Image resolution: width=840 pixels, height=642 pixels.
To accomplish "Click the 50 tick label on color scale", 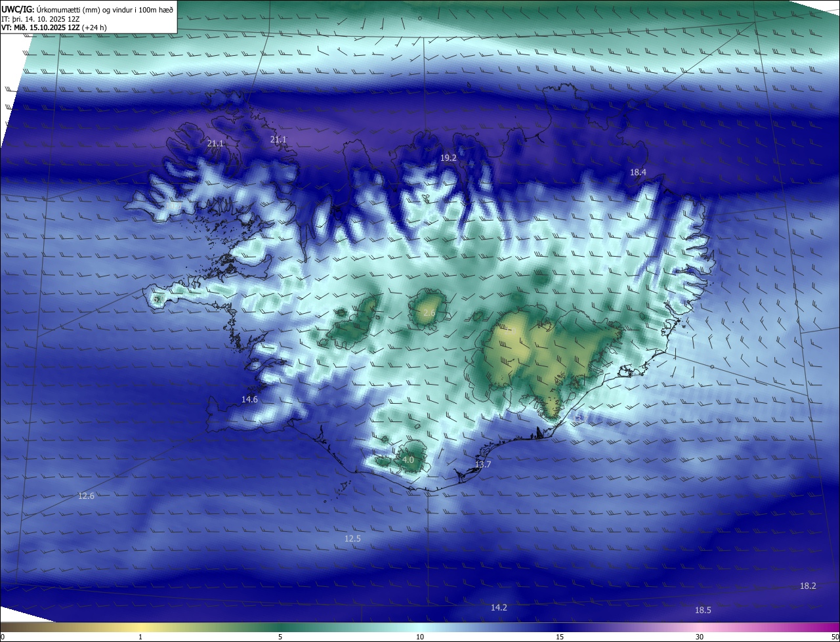I will coord(835,637).
